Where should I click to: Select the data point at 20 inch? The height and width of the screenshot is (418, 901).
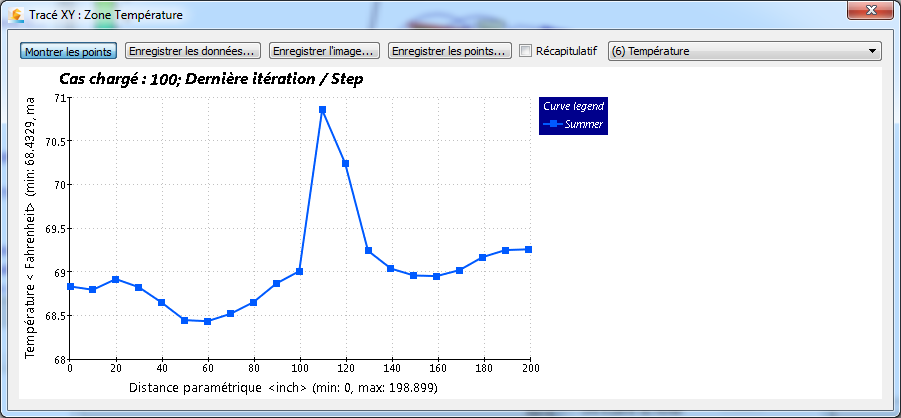tap(115, 279)
